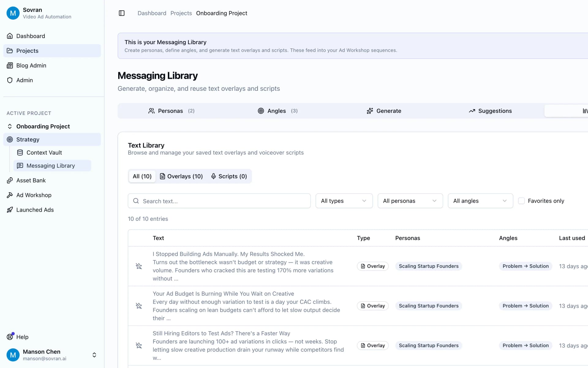588x368 pixels.
Task: Enable the Favorites only checkbox
Action: tap(521, 201)
